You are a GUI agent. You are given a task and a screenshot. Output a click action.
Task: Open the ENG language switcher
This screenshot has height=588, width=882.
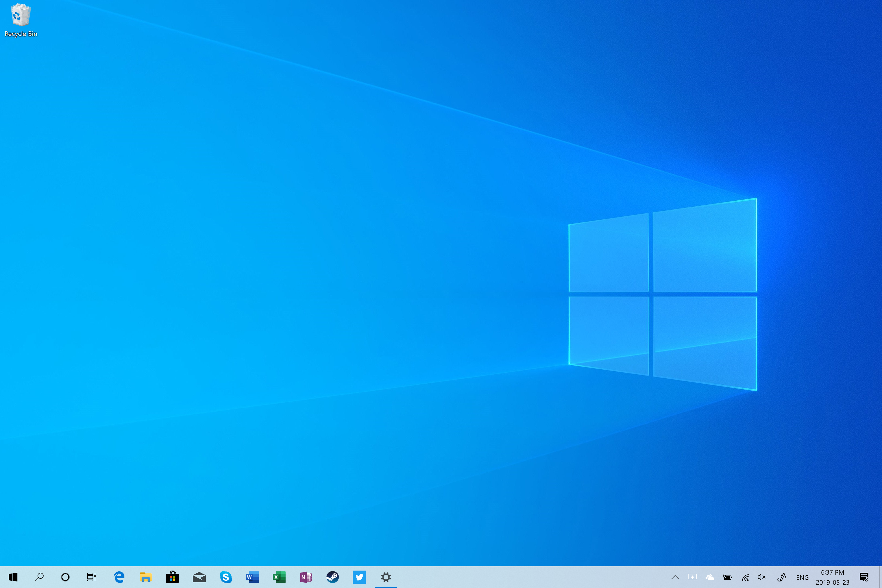point(802,577)
